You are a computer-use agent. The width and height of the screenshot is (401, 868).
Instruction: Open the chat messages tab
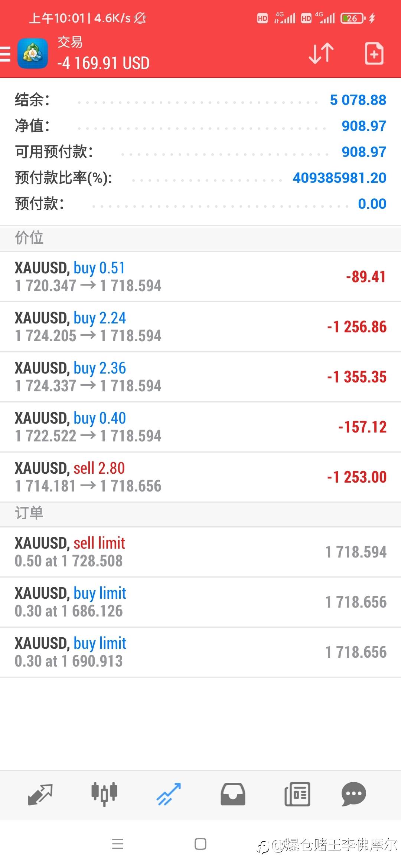353,794
